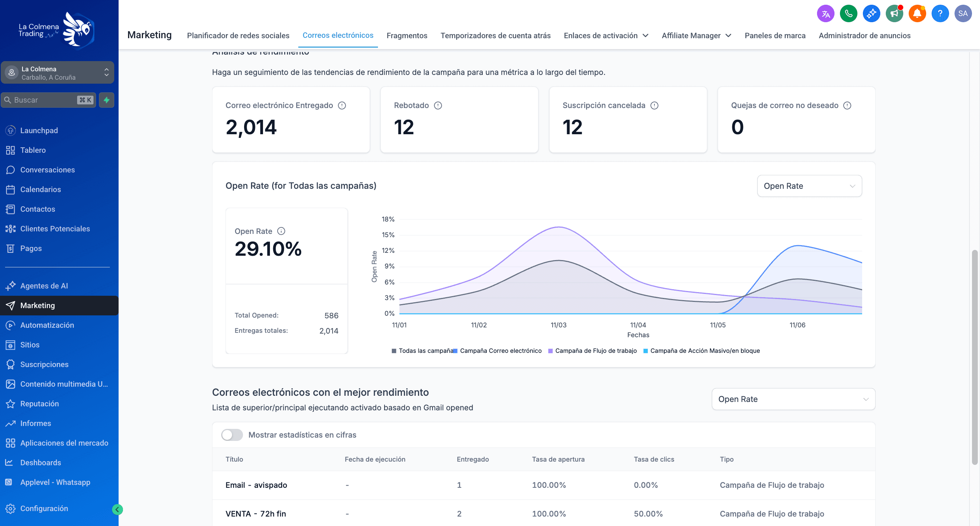Open La Colmena account switcher
The width and height of the screenshot is (980, 526).
coord(57,73)
